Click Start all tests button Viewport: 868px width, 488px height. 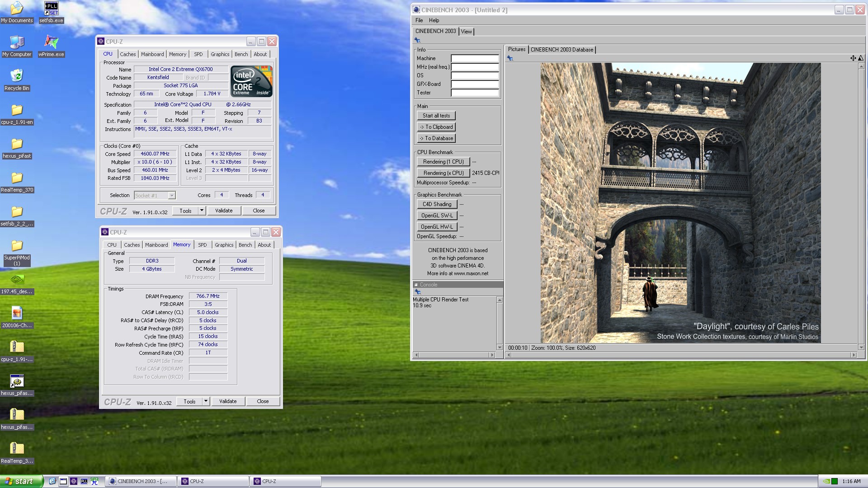[x=436, y=116]
